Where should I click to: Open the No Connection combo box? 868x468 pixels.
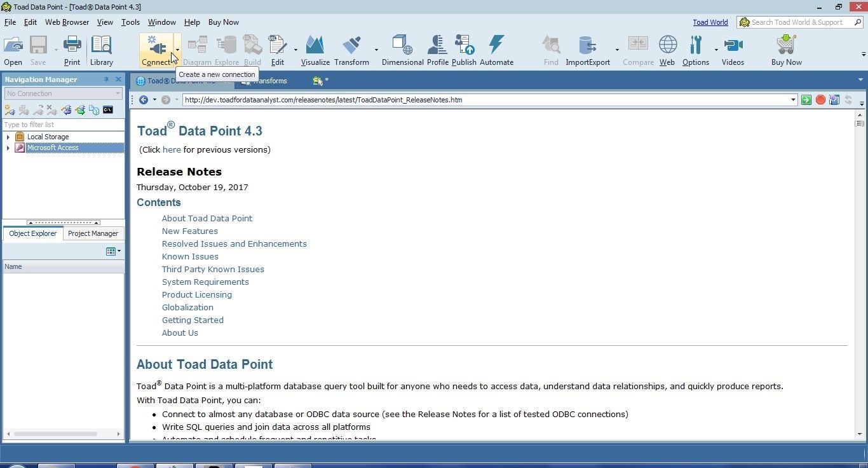pos(63,93)
